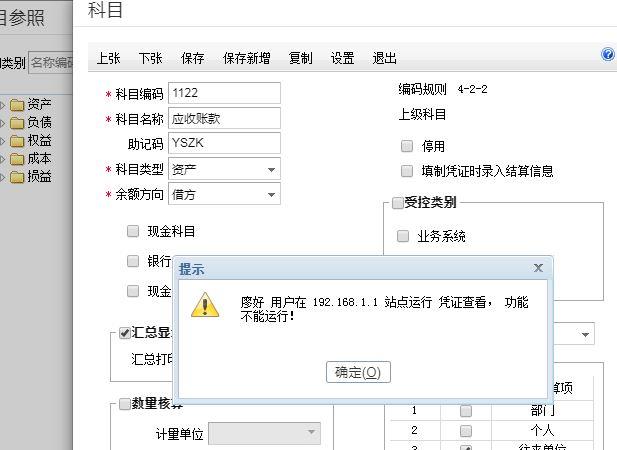Viewport: 617px width, 450px height.
Task: Toggle checkbox in row 2 个人
Action: (466, 431)
